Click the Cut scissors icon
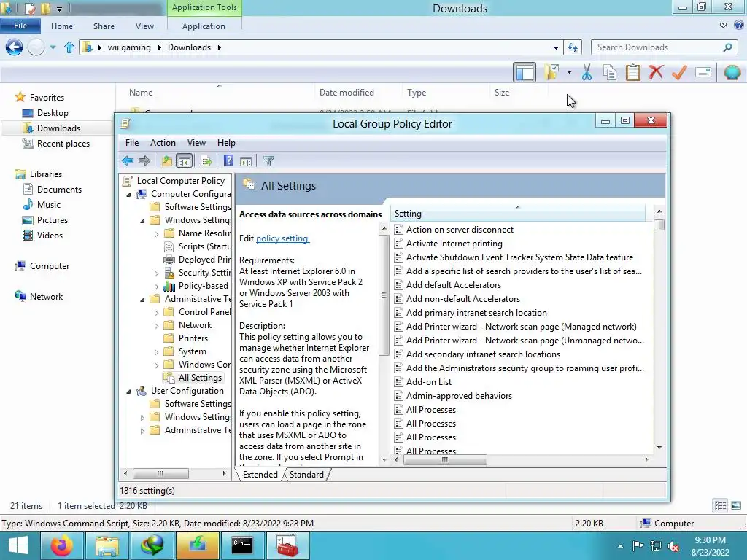This screenshot has width=747, height=560. pyautogui.click(x=587, y=72)
